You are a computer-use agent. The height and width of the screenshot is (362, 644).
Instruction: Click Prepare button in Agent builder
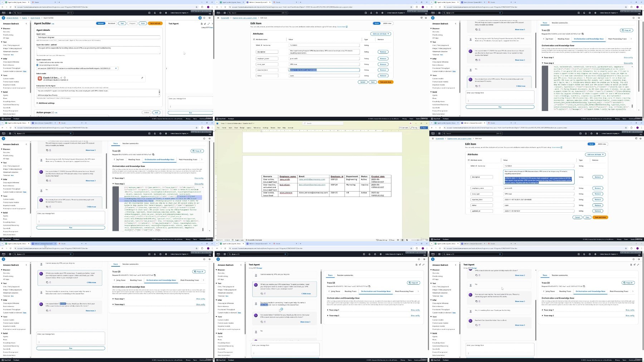point(132,23)
